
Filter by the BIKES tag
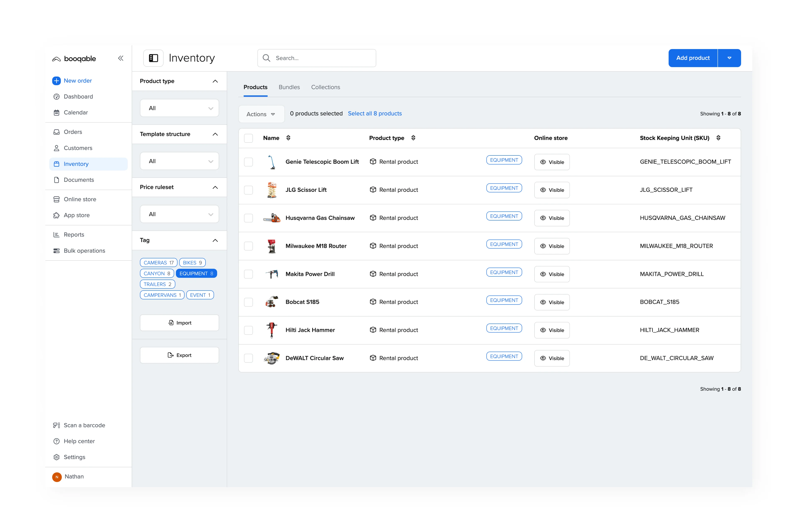point(192,263)
